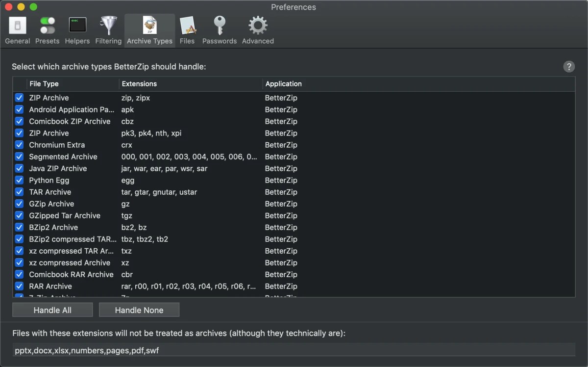This screenshot has width=588, height=367.
Task: Uncheck the ZIP Archive pk3, pk4 checkbox
Action: tap(19, 133)
